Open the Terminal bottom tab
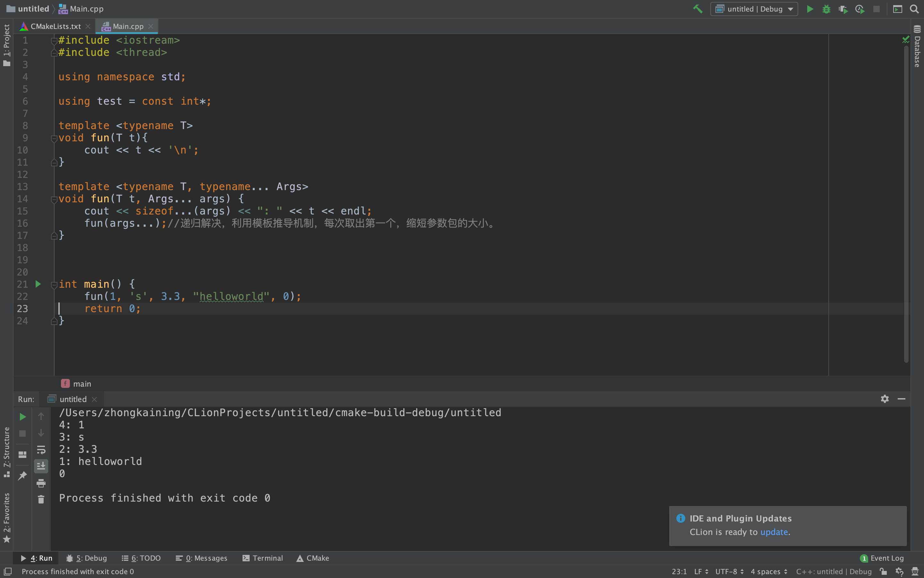This screenshot has width=924, height=578. coord(263,558)
